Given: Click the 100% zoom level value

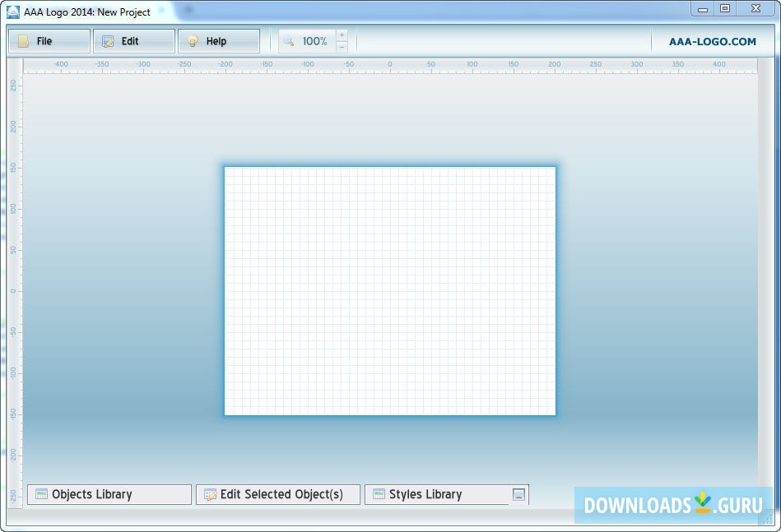Looking at the screenshot, I should coord(315,41).
